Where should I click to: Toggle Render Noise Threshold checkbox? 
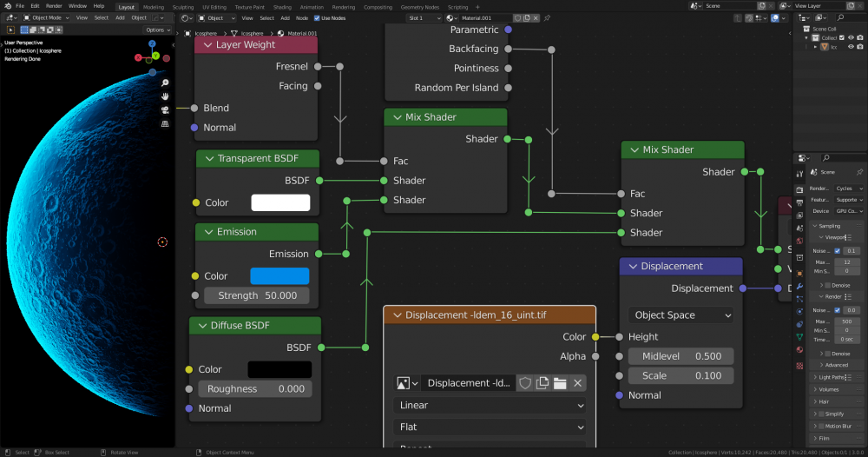point(837,310)
